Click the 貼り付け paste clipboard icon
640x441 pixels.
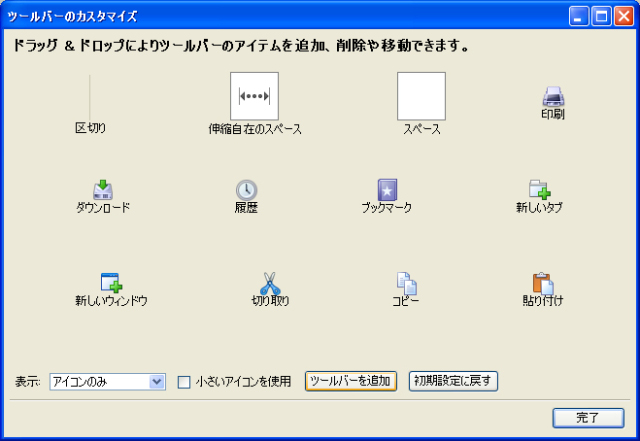(543, 283)
